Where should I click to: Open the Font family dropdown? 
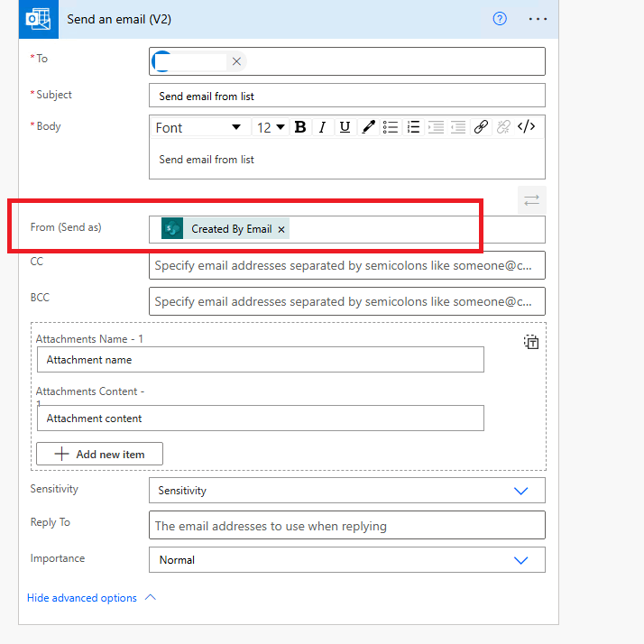(x=200, y=127)
